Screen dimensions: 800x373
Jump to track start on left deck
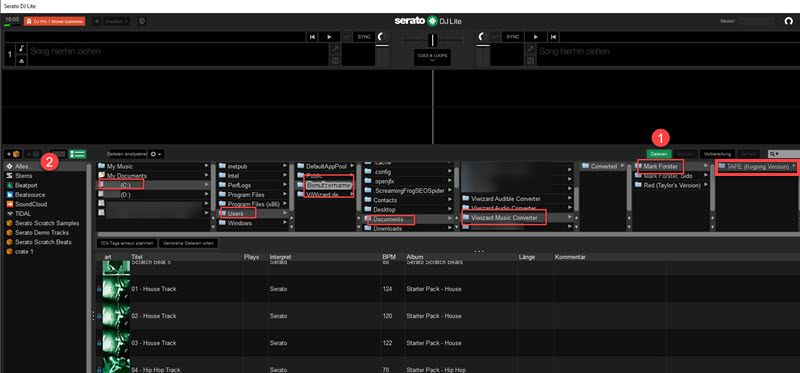tap(313, 37)
